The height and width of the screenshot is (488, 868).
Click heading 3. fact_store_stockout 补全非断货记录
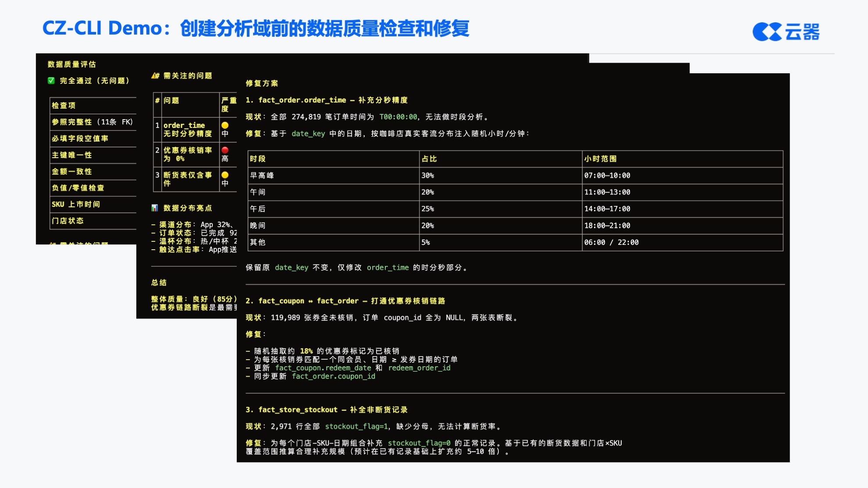point(327,410)
